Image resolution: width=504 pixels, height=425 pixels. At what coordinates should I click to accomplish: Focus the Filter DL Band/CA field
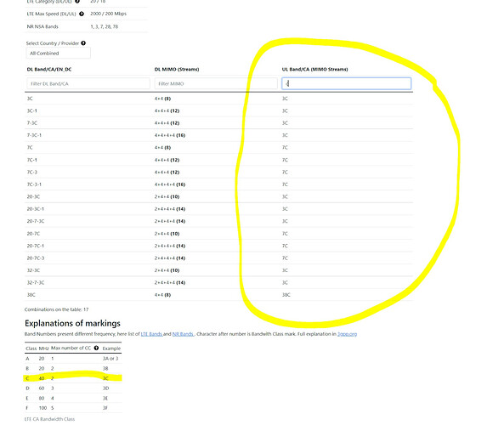point(88,83)
